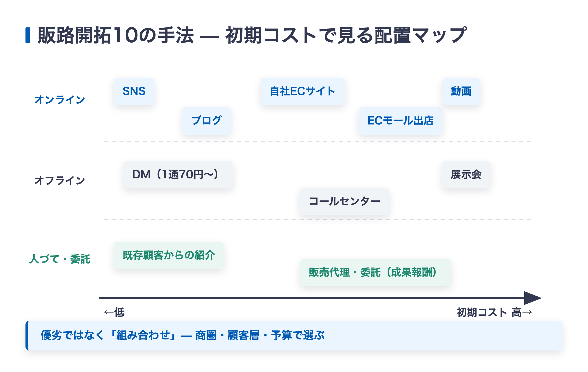Click the 初期コスト 高→ axis label
The height and width of the screenshot is (372, 588).
(494, 313)
